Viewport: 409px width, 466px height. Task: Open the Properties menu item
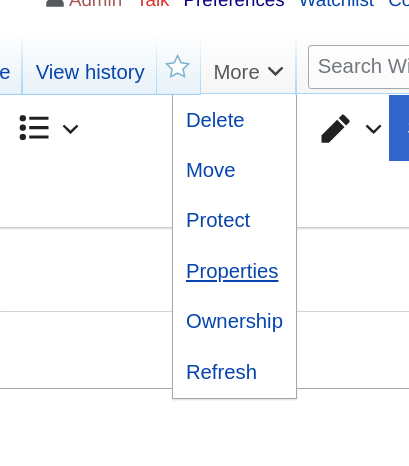pos(232,271)
